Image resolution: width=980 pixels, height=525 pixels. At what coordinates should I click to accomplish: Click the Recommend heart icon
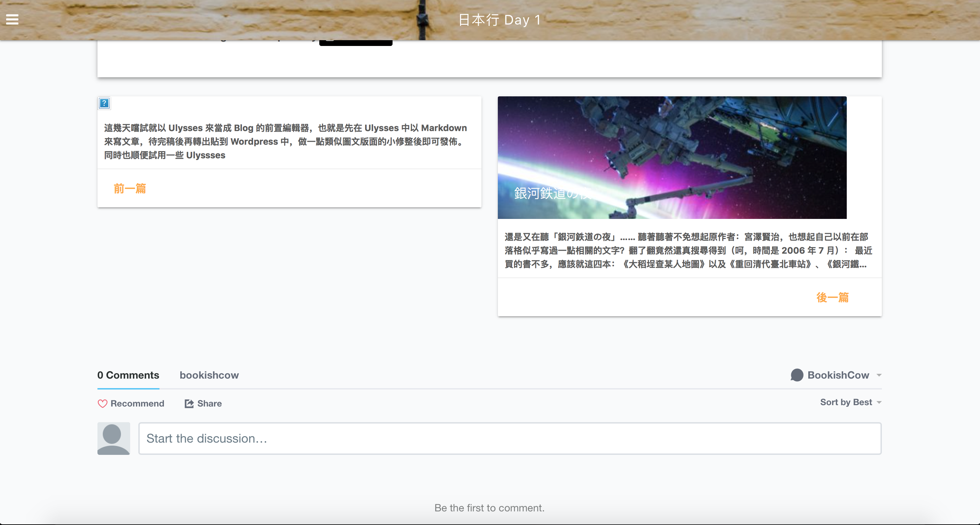102,404
